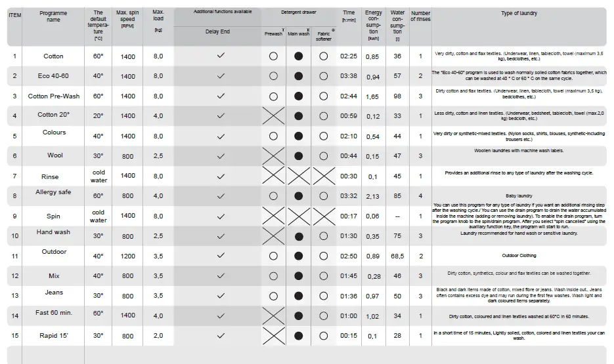Click the empty Prewash circle in Allergy safe row
Screen dimensions: 614x364
click(x=273, y=195)
